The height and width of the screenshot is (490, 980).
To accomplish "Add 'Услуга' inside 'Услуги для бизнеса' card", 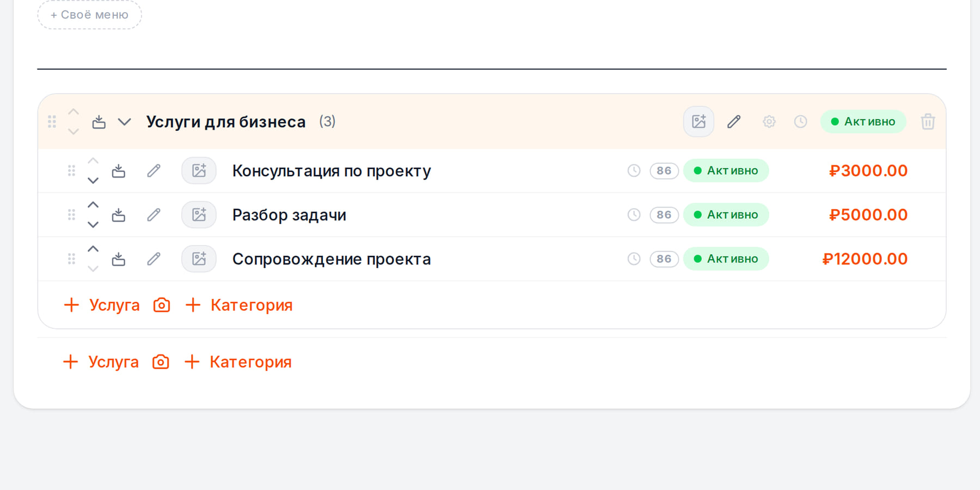I will point(102,305).
